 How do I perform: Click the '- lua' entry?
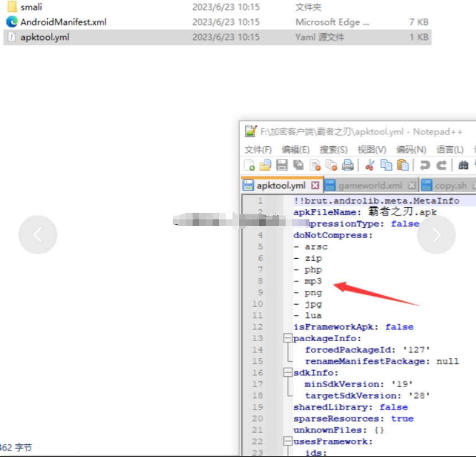coord(308,315)
